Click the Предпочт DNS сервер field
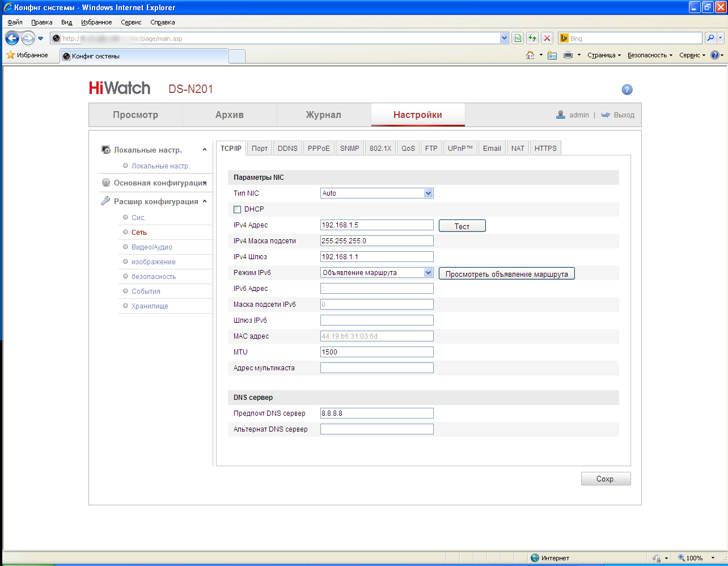Image resolution: width=728 pixels, height=566 pixels. (x=377, y=413)
